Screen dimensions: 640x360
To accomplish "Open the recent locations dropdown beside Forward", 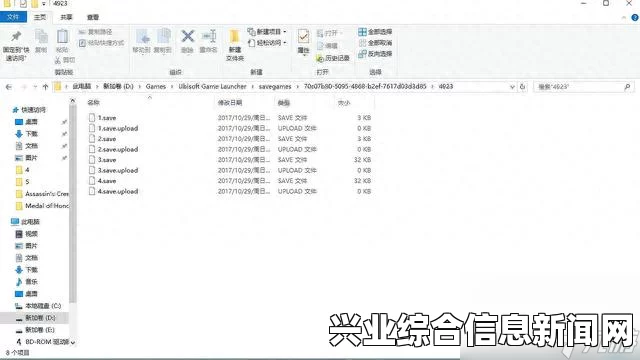I will click(35, 87).
